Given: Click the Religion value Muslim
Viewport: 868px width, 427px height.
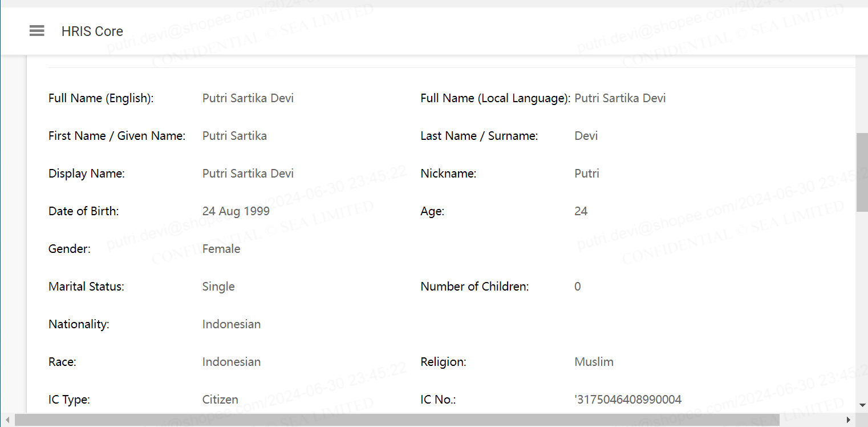Looking at the screenshot, I should click(x=594, y=362).
